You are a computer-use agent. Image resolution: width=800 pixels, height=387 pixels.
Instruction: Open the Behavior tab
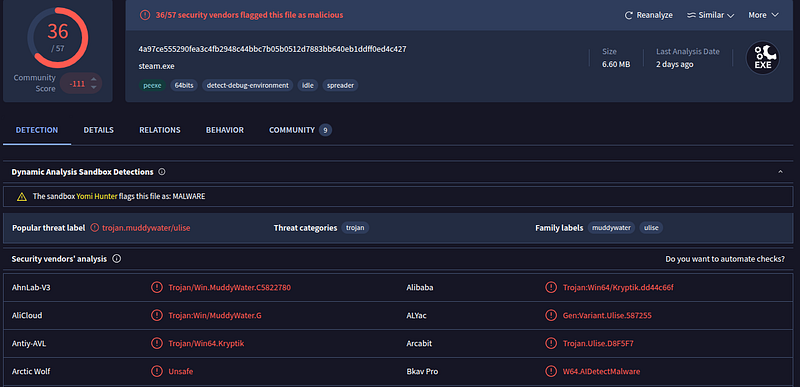pyautogui.click(x=224, y=130)
